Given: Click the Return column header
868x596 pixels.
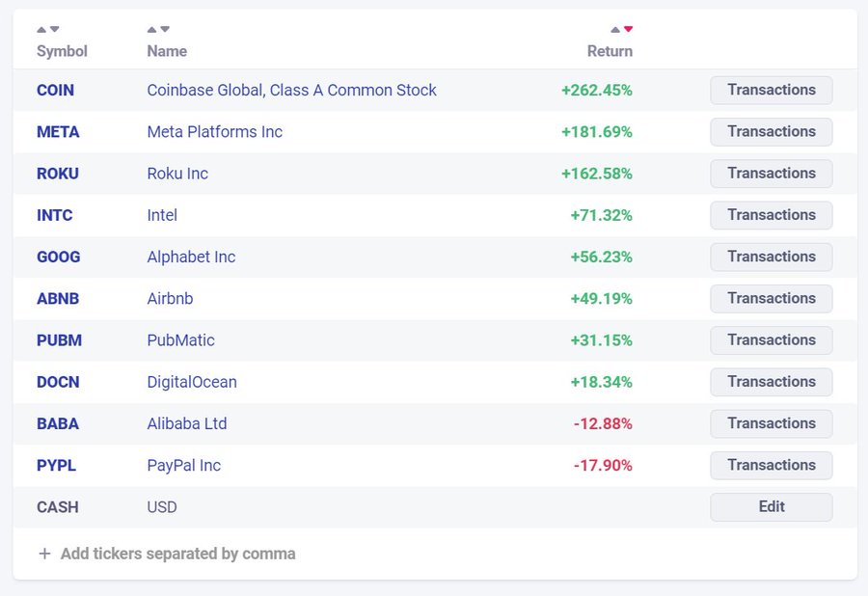Looking at the screenshot, I should (610, 51).
